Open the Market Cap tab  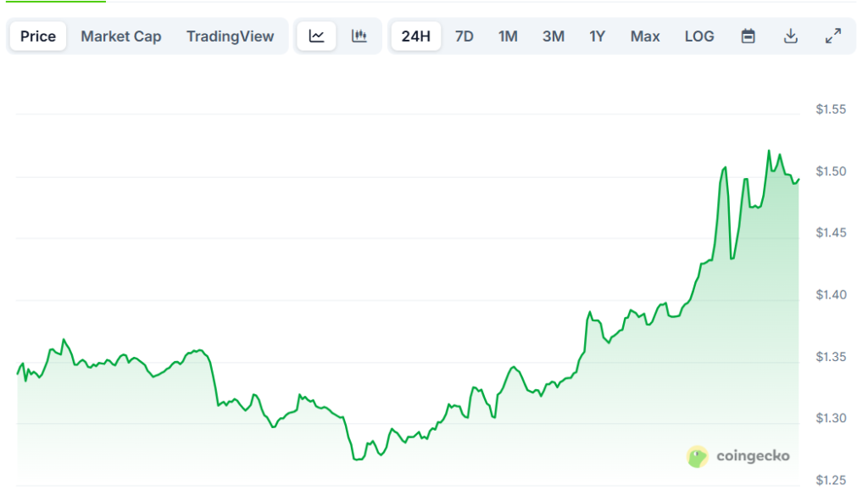120,36
